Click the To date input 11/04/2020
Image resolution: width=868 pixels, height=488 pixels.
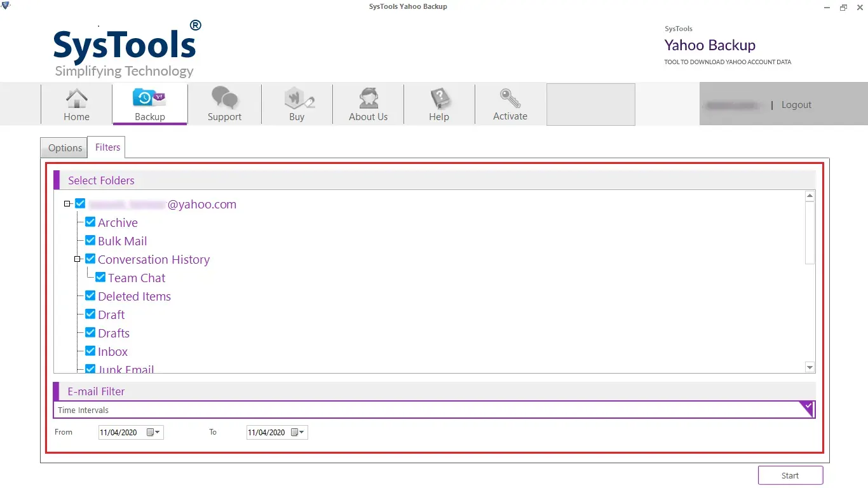(x=277, y=433)
